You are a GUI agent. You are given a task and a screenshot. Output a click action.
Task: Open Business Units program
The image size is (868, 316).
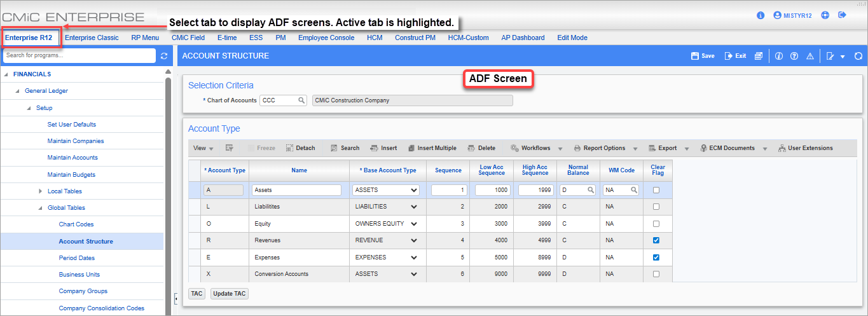(79, 275)
